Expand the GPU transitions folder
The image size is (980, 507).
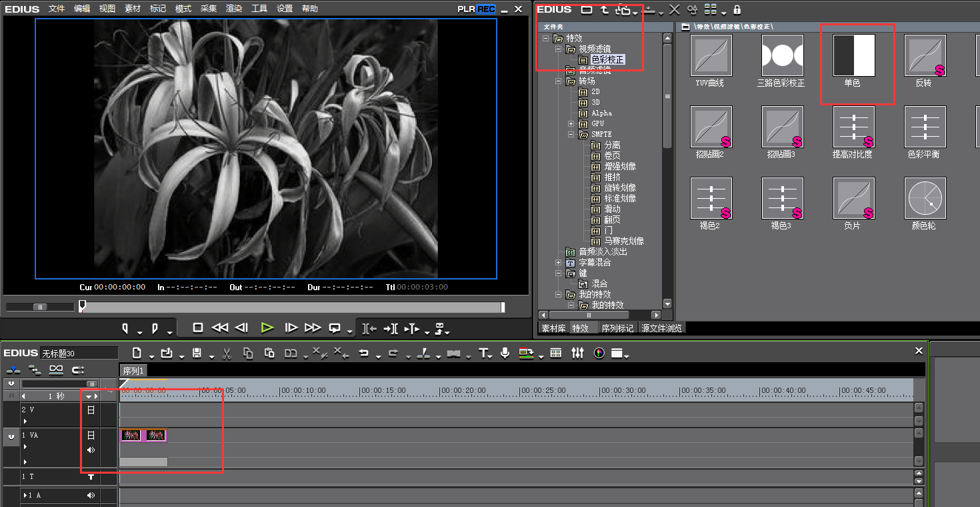point(571,123)
